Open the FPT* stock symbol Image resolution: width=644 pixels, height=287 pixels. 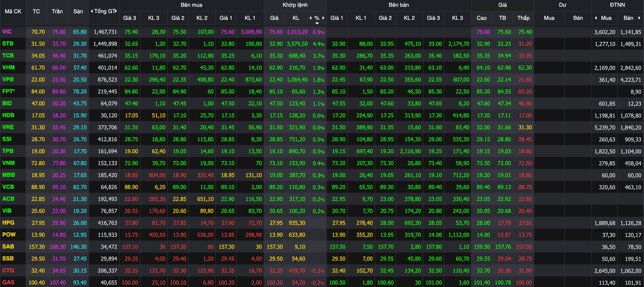pyautogui.click(x=9, y=91)
